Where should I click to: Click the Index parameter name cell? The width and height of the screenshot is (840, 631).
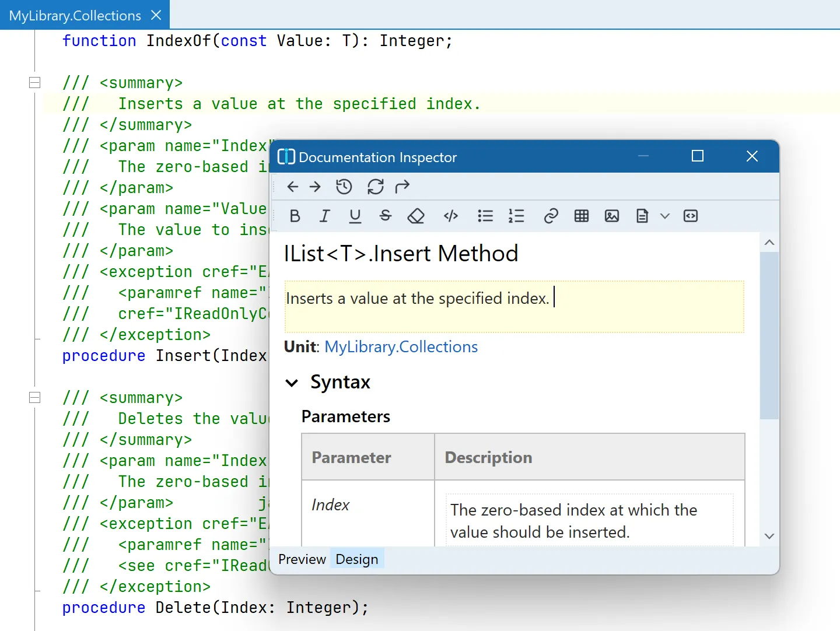(368, 513)
